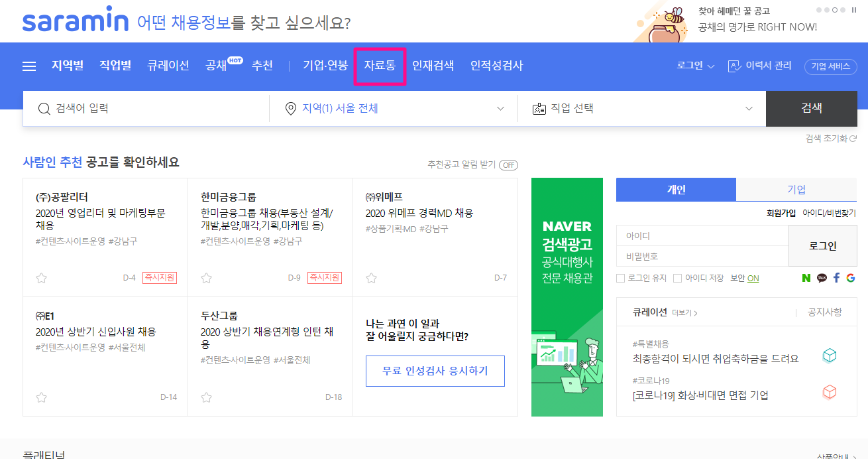Click the 회원가입 link
Image resolution: width=868 pixels, height=459 pixels.
coord(781,213)
